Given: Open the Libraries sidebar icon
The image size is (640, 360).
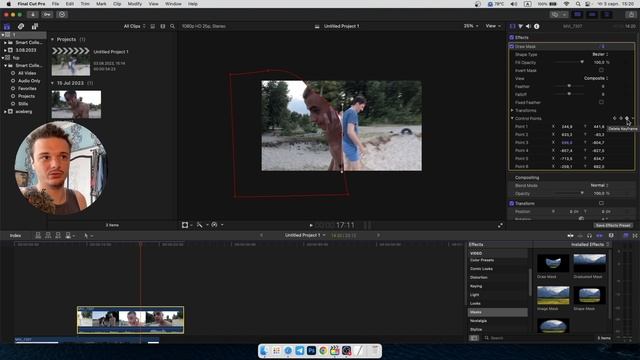Looking at the screenshot, I should pyautogui.click(x=7, y=27).
